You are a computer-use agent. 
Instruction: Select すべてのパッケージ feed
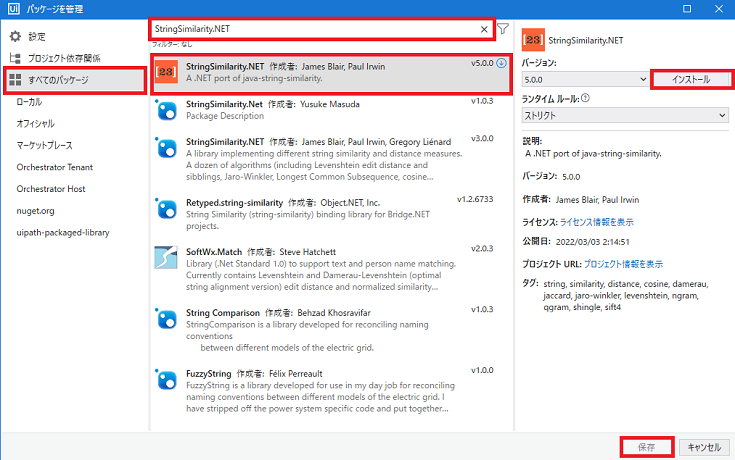click(75, 80)
